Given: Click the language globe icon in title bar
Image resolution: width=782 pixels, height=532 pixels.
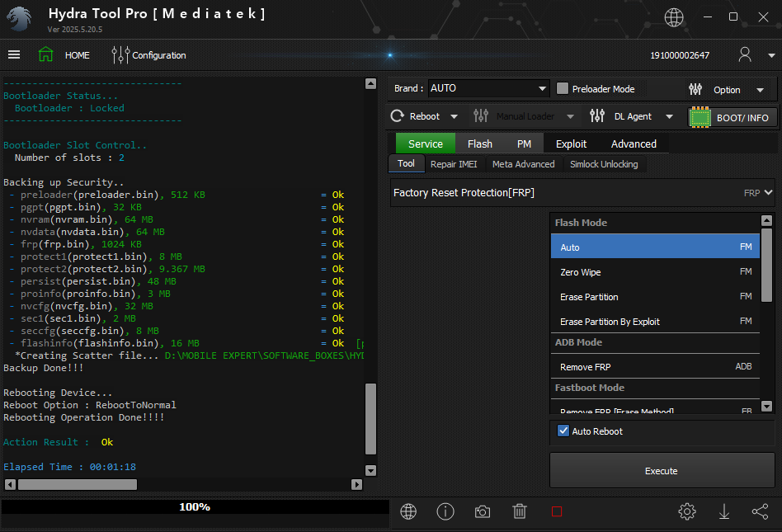Looking at the screenshot, I should 674,17.
